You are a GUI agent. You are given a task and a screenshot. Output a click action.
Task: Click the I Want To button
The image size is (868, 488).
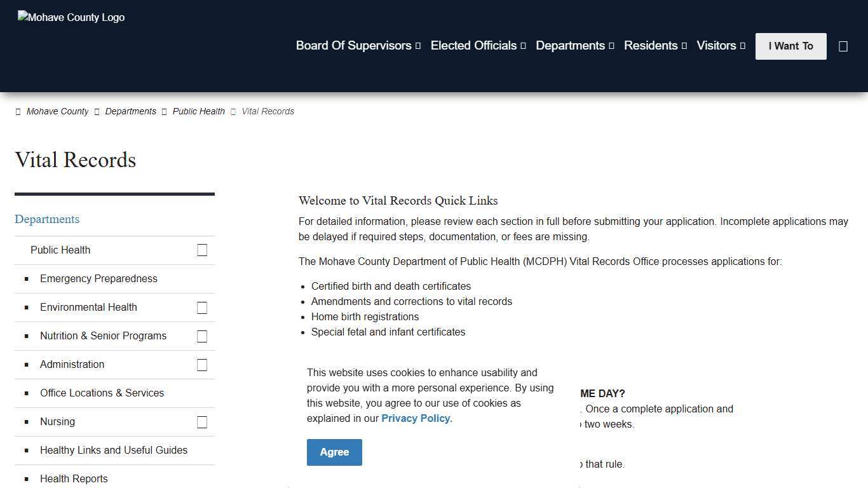click(790, 46)
